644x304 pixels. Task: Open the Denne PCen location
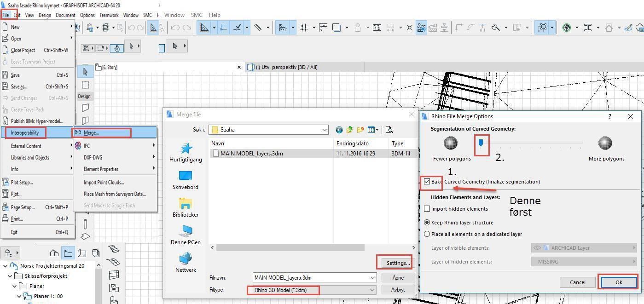pyautogui.click(x=186, y=235)
